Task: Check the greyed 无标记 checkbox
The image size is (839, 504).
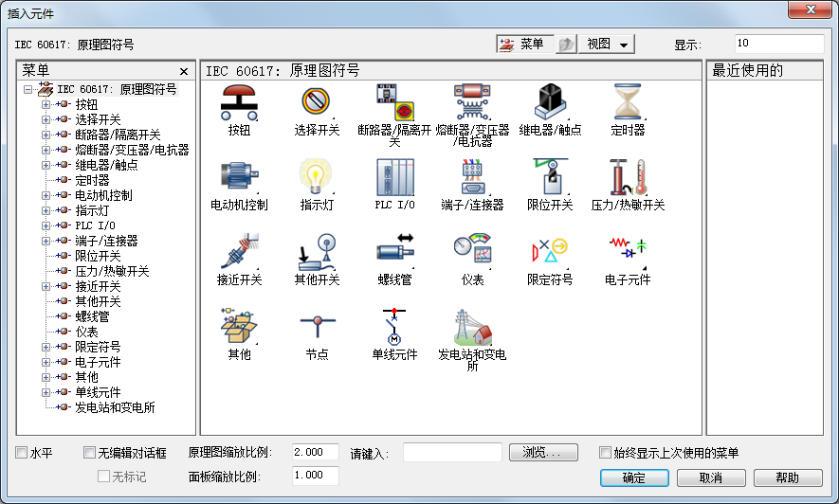Action: pos(103,476)
